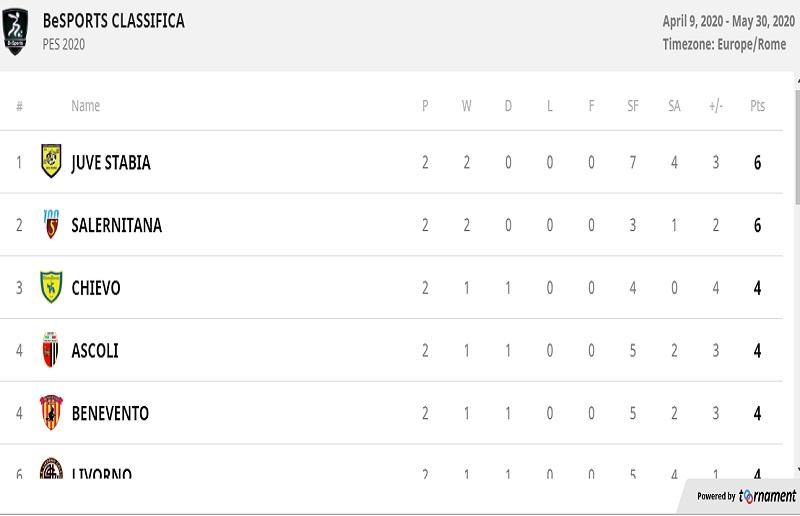Click the W column header
The width and height of the screenshot is (800, 516).
(x=466, y=106)
